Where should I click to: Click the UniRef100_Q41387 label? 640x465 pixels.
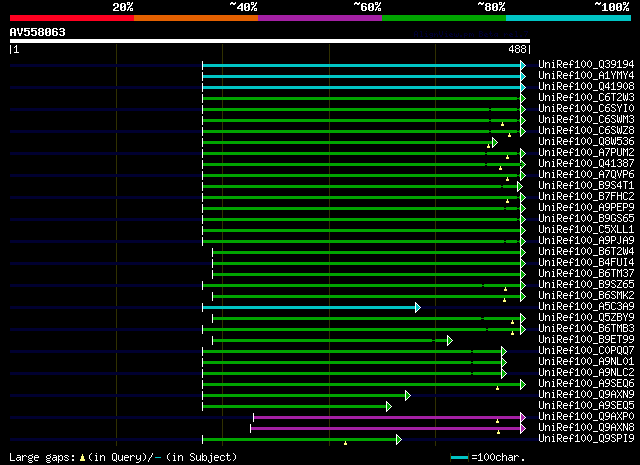(x=586, y=164)
